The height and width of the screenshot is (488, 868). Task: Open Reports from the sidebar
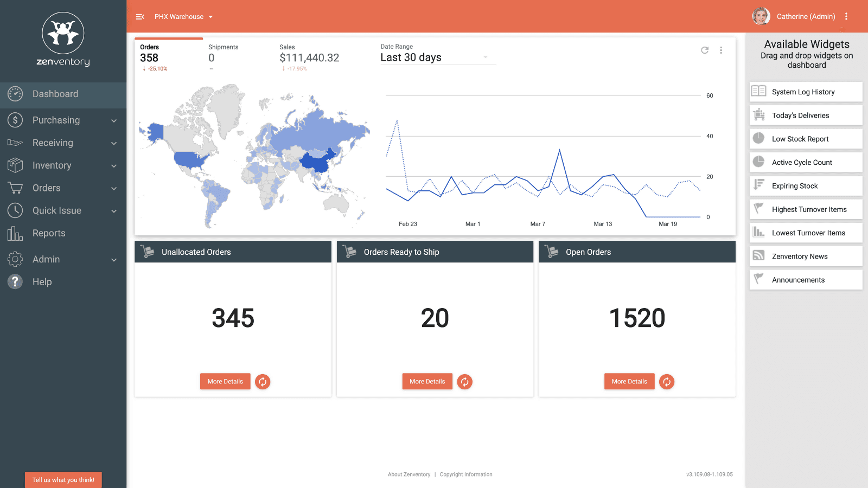point(49,233)
